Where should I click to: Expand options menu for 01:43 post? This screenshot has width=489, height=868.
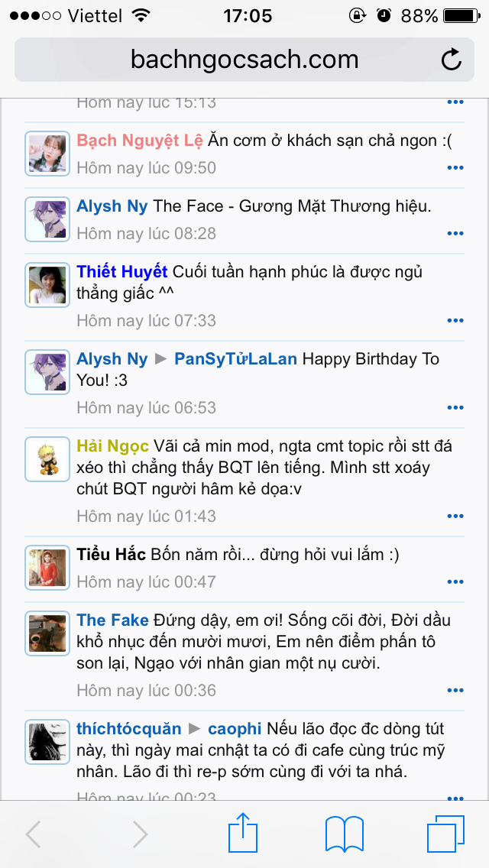tap(455, 517)
